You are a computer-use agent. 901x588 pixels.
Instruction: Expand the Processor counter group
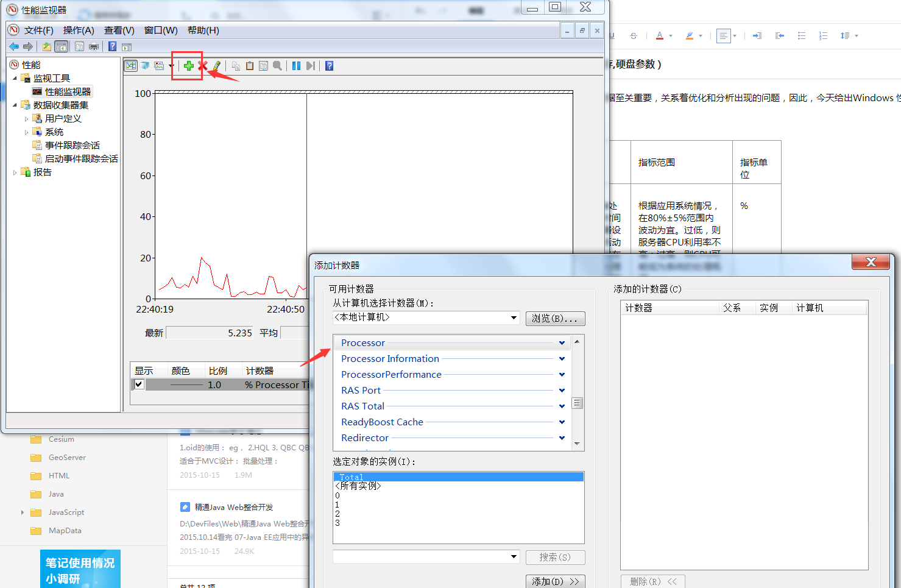tap(562, 343)
